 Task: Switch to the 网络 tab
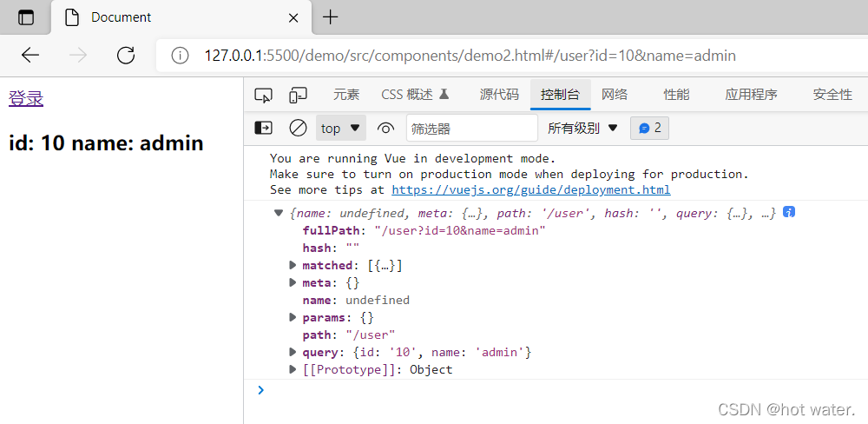click(615, 95)
